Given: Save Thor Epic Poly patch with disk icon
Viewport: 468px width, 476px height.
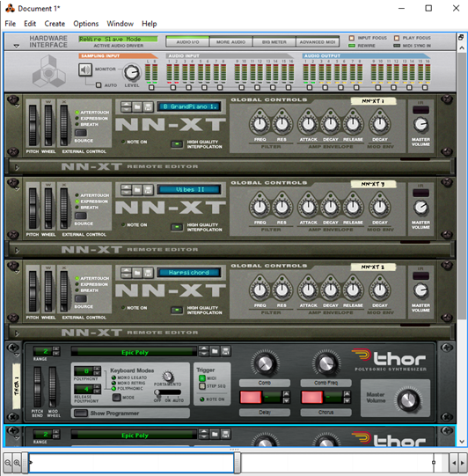Looking at the screenshot, I should [x=225, y=351].
